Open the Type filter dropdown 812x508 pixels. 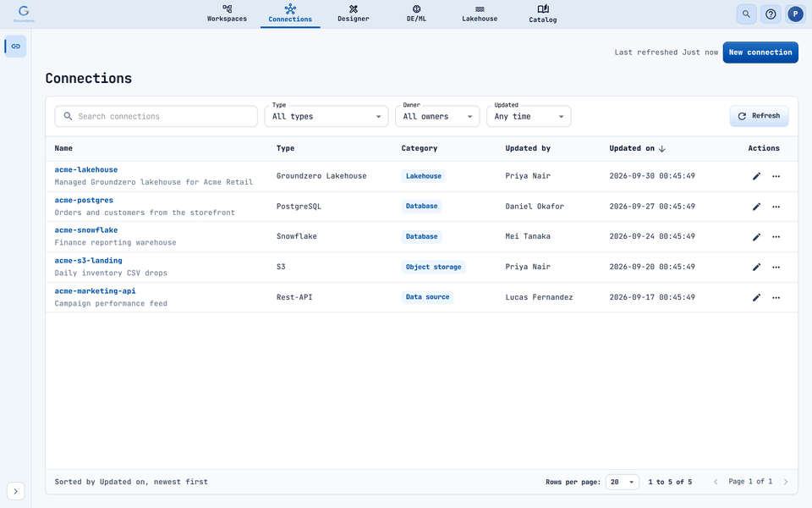click(326, 116)
